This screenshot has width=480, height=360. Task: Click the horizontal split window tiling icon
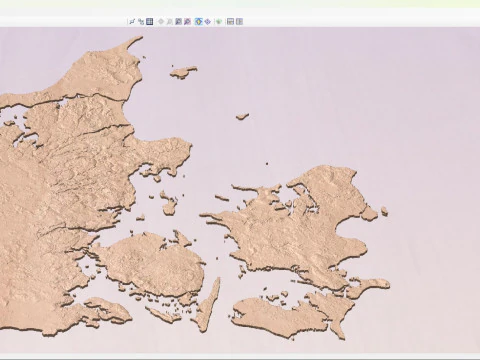230,22
